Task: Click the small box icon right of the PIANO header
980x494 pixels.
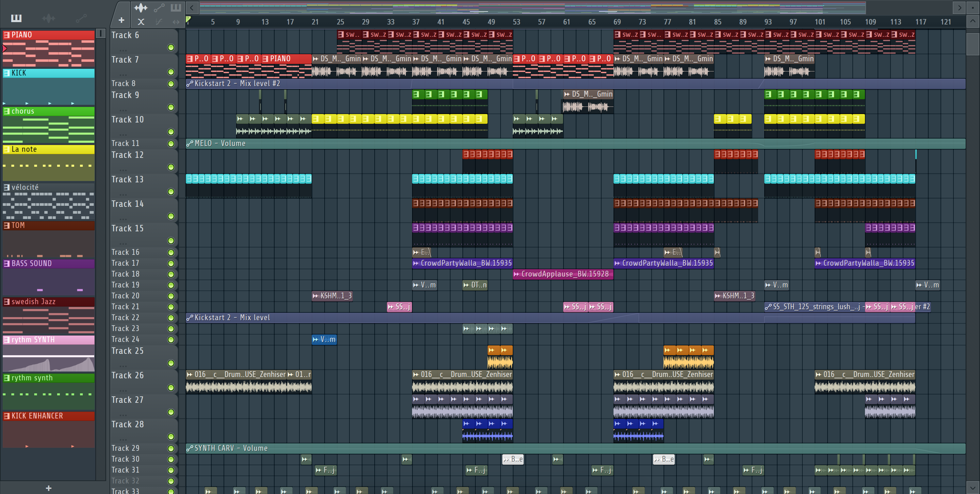Action: [100, 33]
